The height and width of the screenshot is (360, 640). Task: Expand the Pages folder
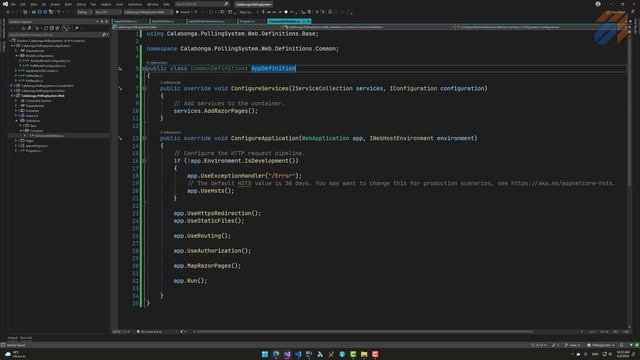(x=16, y=140)
